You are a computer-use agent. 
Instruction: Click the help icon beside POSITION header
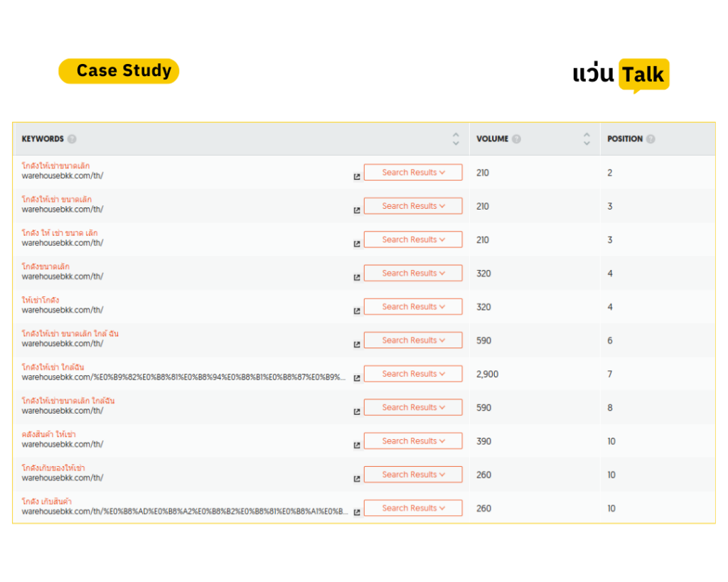click(651, 139)
